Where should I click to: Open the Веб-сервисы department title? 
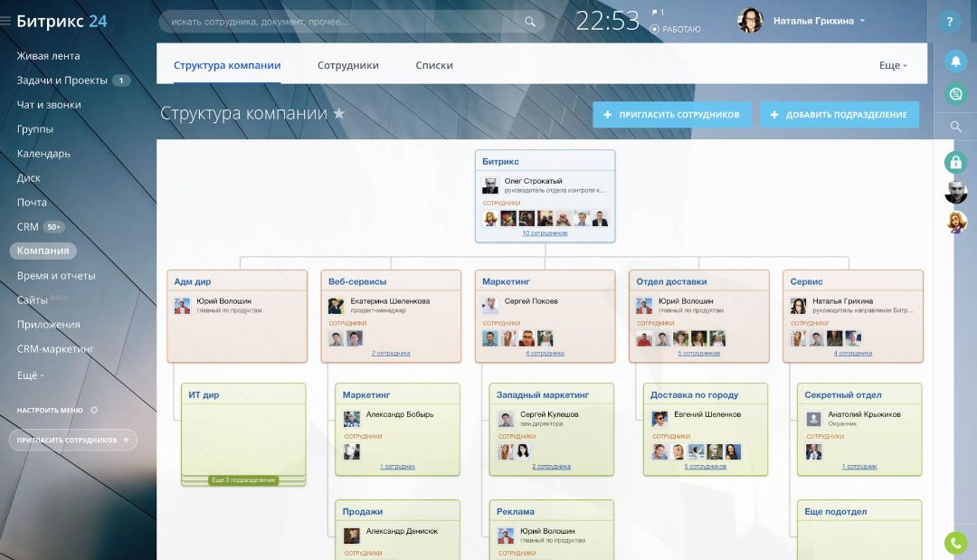point(357,281)
